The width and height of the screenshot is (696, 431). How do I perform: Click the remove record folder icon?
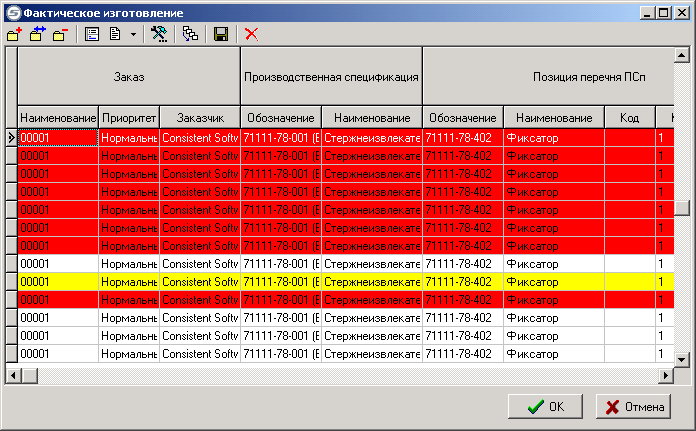coord(59,34)
